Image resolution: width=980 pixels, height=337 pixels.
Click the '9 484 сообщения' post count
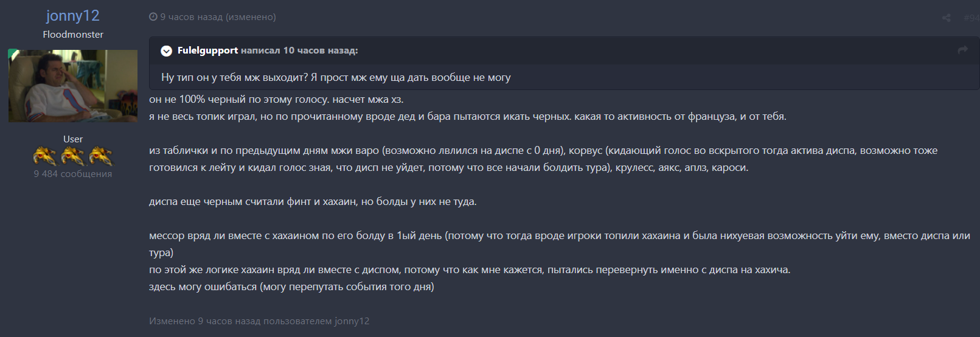tap(73, 174)
